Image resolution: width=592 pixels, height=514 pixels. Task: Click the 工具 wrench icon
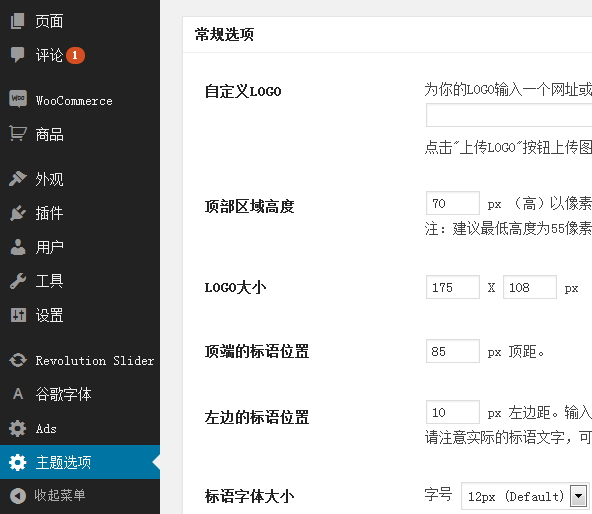(x=17, y=281)
